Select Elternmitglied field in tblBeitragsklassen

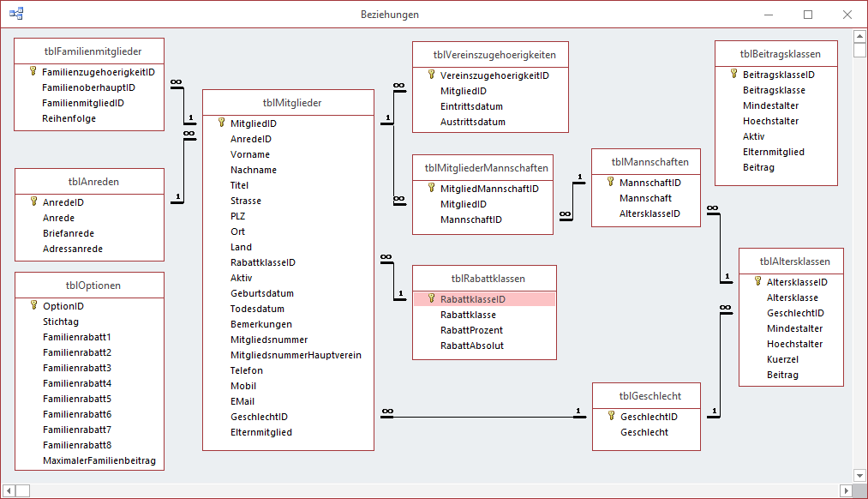[774, 153]
